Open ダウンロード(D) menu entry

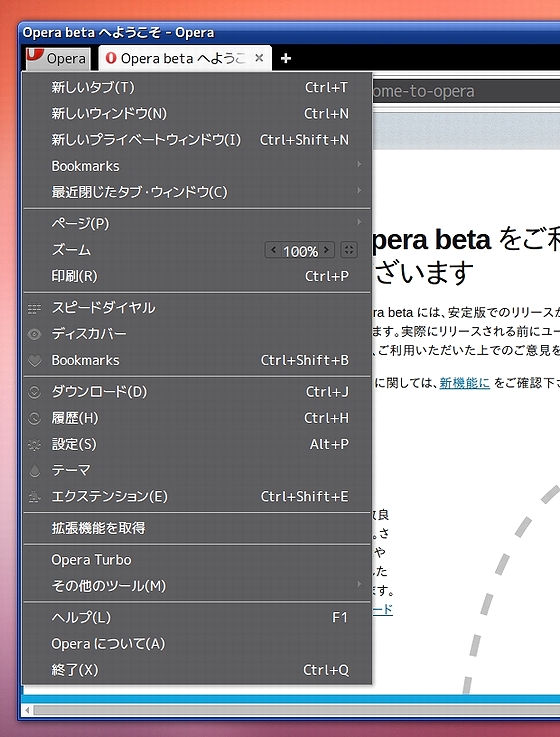[197, 392]
